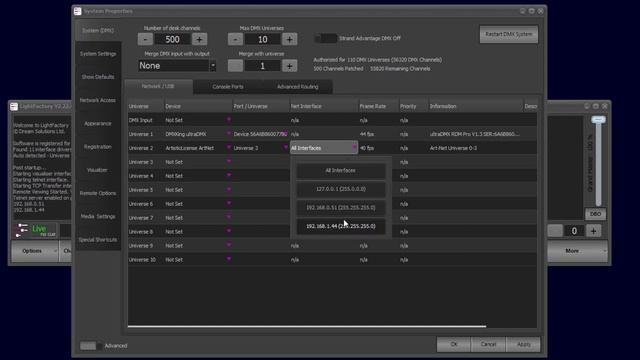This screenshot has width=640, height=360.
Task: Open Show Defaults sidebar section
Action: [98, 77]
